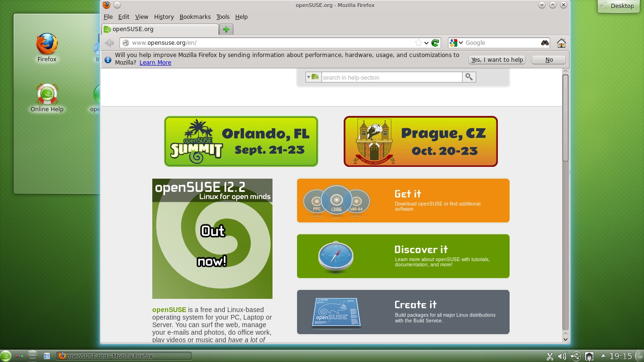The height and width of the screenshot is (362, 644).
Task: Click the compass icon in Discover it
Action: click(336, 257)
